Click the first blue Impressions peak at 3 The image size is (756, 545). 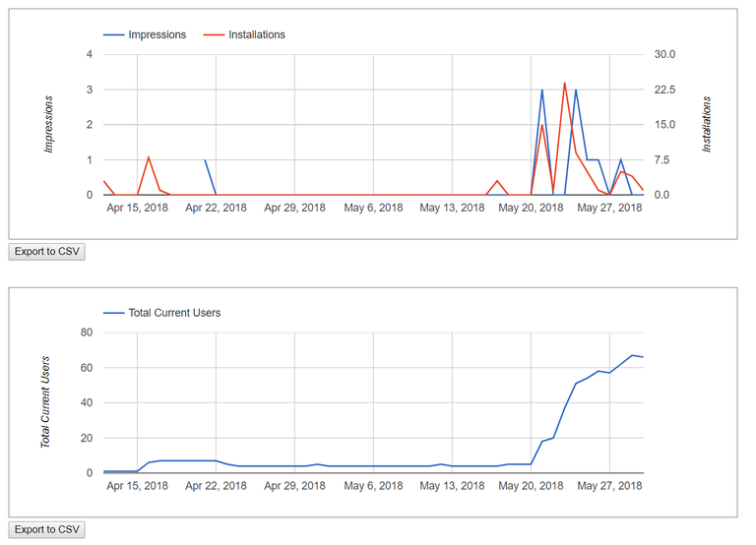click(x=542, y=90)
